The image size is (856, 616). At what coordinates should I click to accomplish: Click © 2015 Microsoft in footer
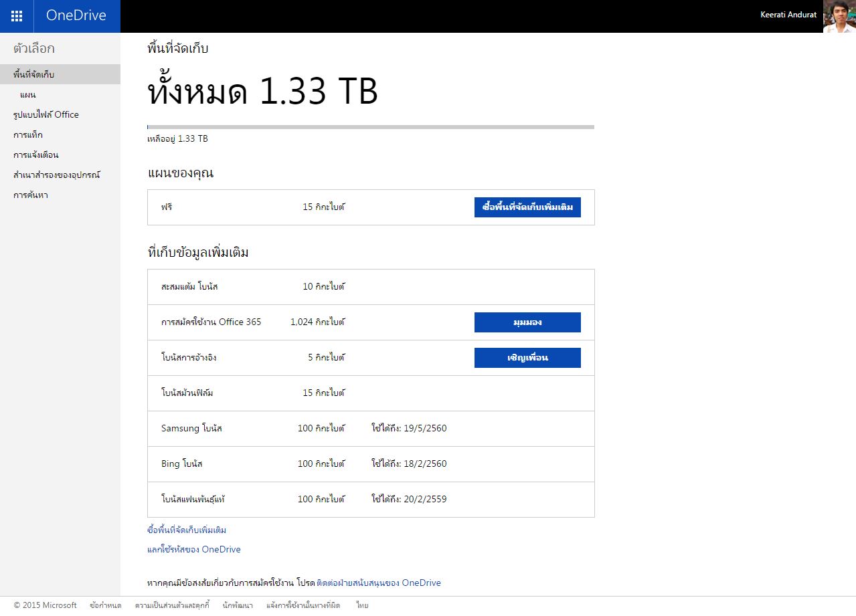coord(46,605)
